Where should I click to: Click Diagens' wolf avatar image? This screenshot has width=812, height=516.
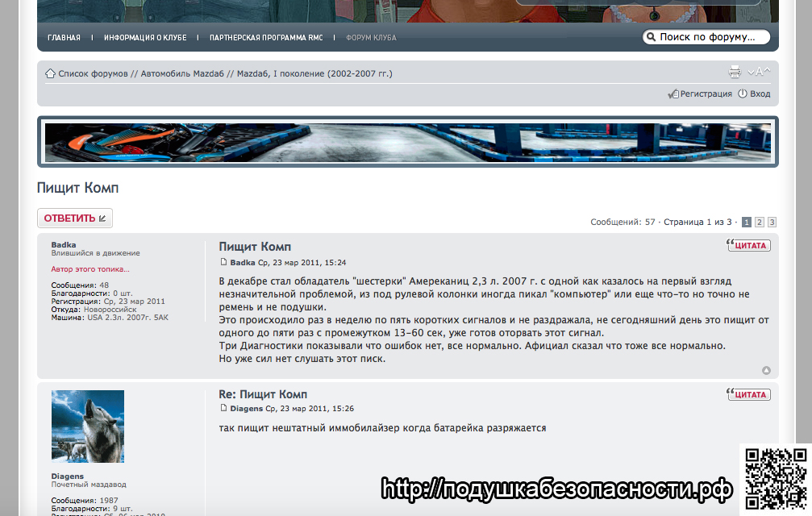point(88,426)
